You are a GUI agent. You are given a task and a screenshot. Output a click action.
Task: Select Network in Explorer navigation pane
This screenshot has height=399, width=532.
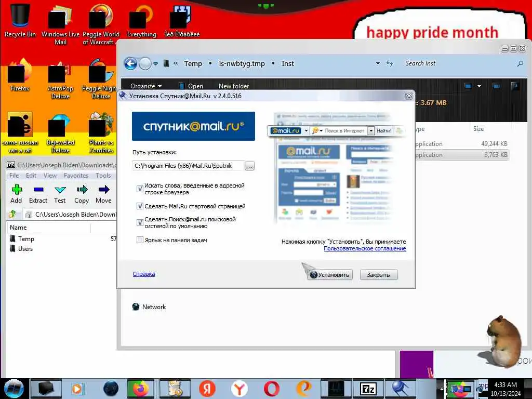point(149,307)
